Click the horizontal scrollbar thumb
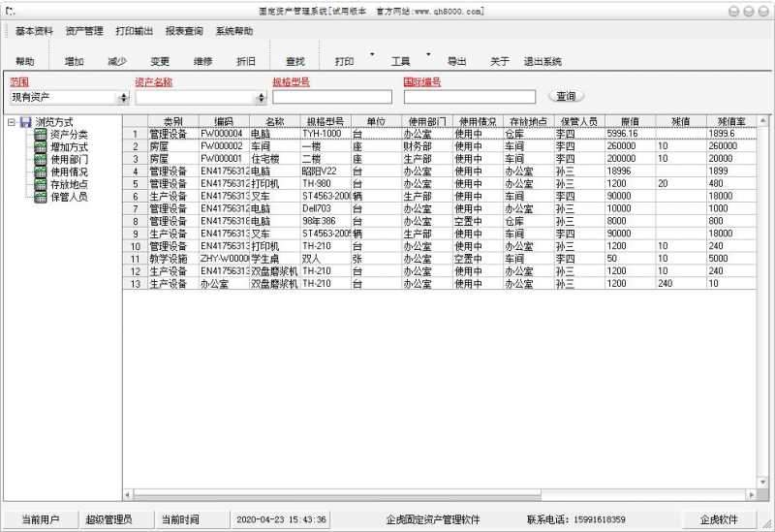Image resolution: width=775 pixels, height=532 pixels. click(337, 494)
